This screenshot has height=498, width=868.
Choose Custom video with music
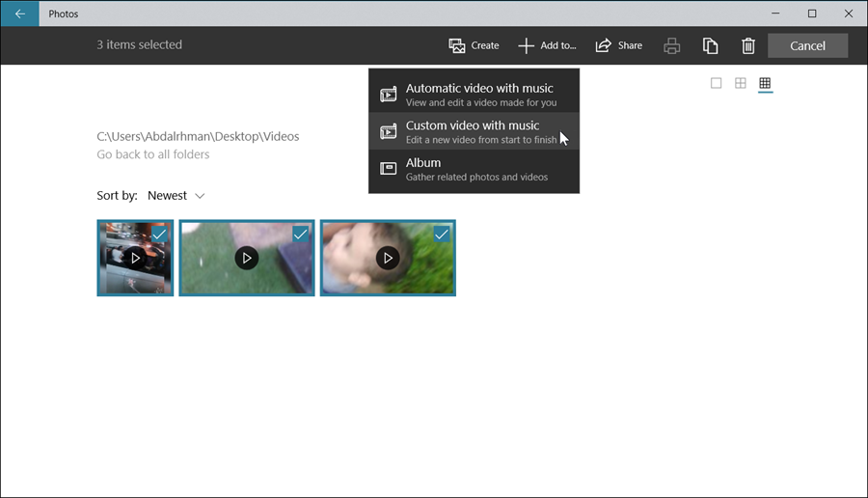tap(474, 131)
